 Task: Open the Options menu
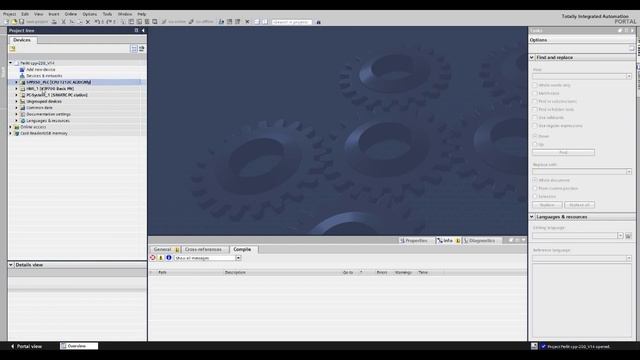coord(89,14)
